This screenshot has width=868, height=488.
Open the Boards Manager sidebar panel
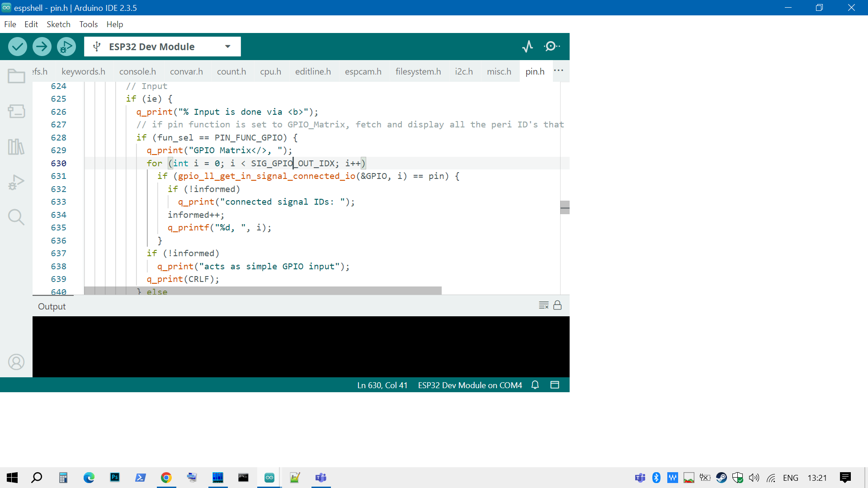(x=16, y=111)
